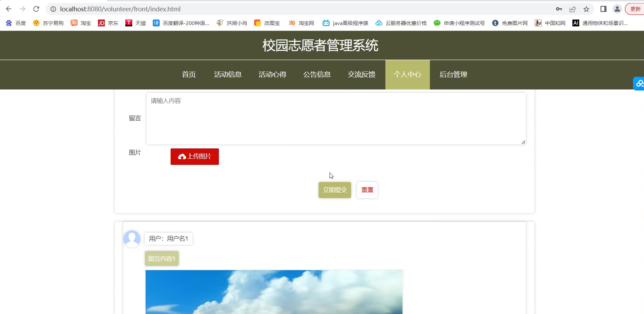The image size is (644, 314).
Task: Open the browser profile avatar icon
Action: [617, 9]
